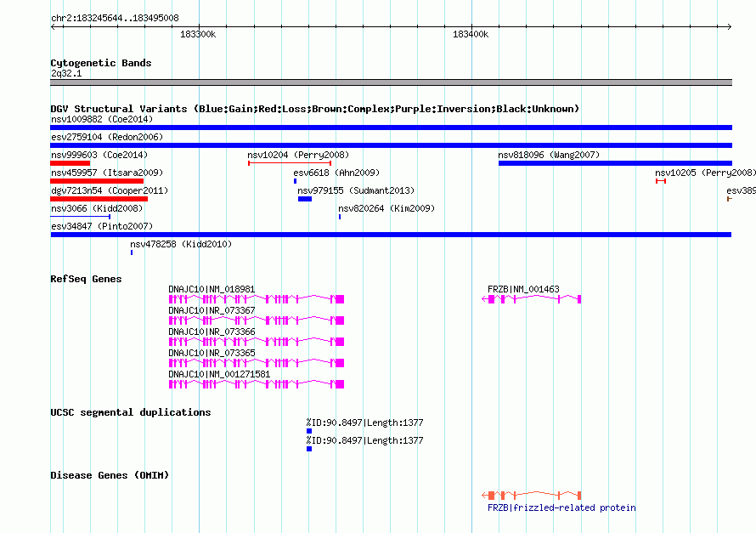Click the blue bar under esv2759104
756x533 pixels.
[391, 145]
